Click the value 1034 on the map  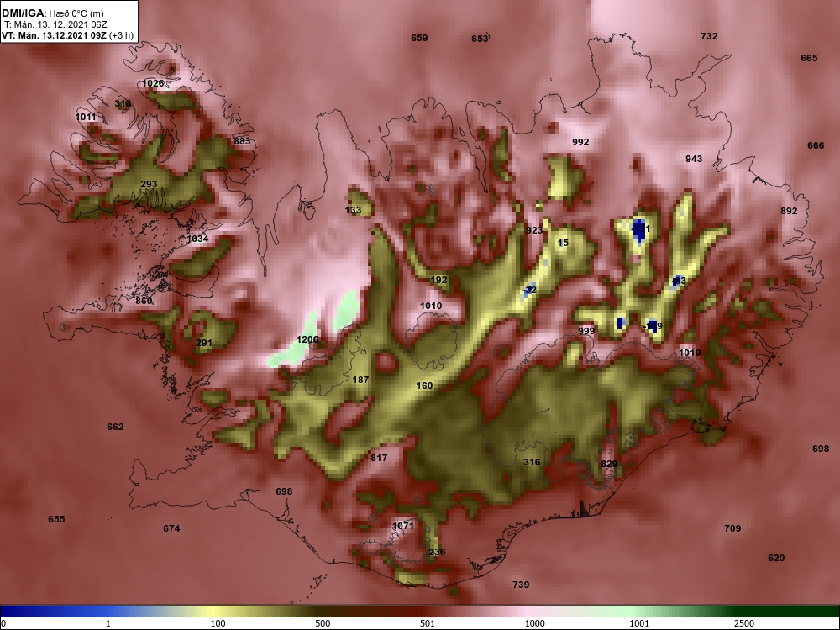tap(197, 239)
